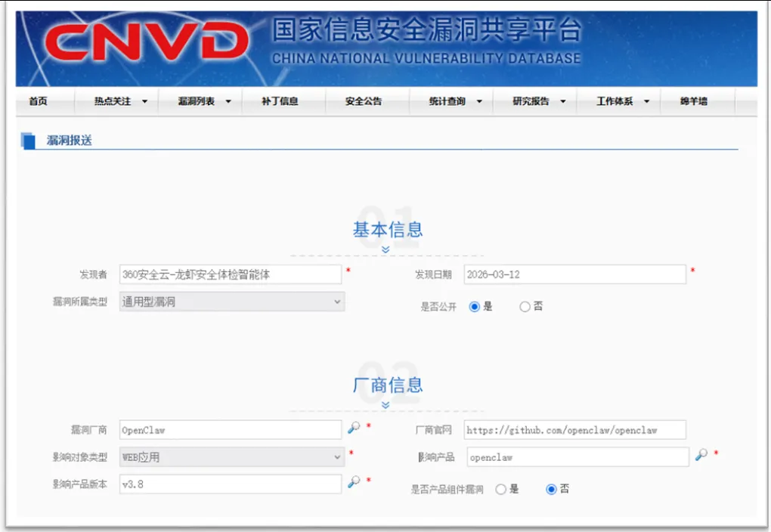The image size is (771, 532).
Task: Click the 统计查询 navigation item label
Action: (447, 101)
